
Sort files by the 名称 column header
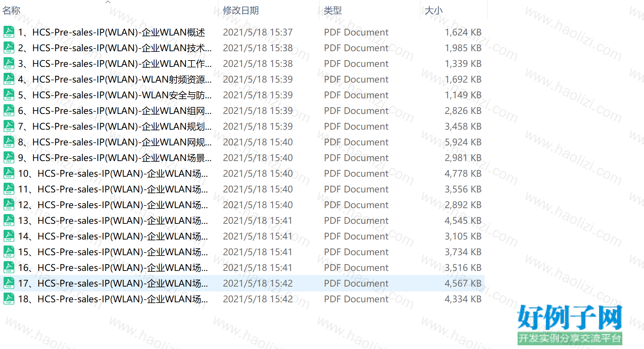11,10
